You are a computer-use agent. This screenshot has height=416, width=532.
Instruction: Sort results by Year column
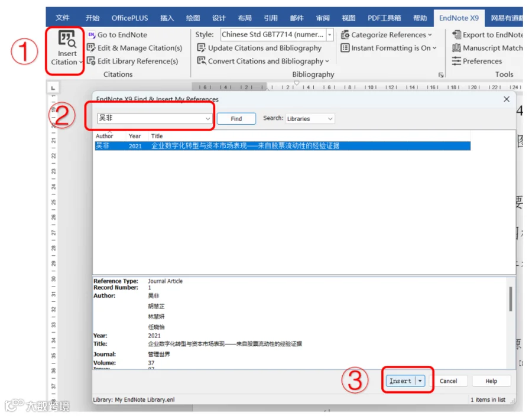click(x=135, y=136)
